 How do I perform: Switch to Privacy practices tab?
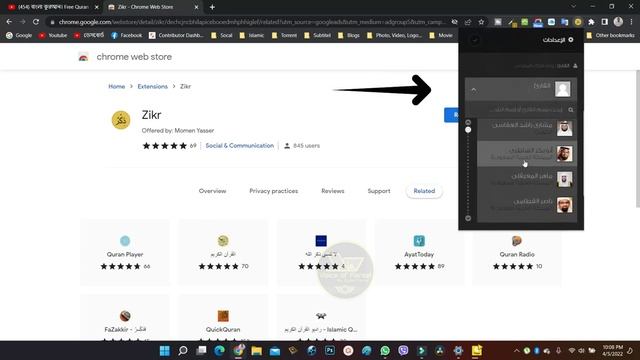coord(273,191)
